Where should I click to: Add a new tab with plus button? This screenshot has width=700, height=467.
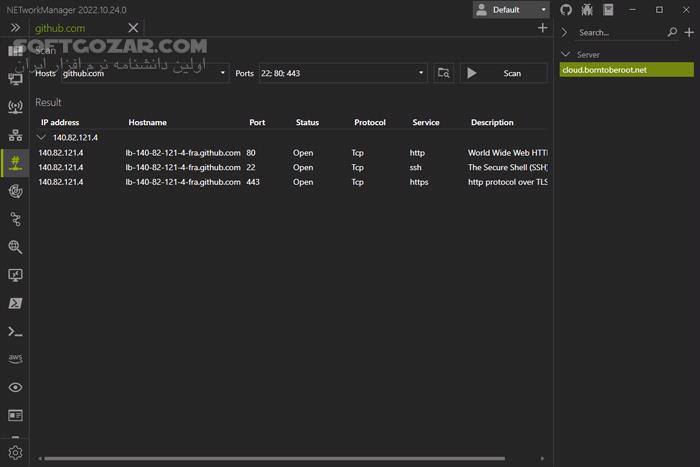(542, 28)
